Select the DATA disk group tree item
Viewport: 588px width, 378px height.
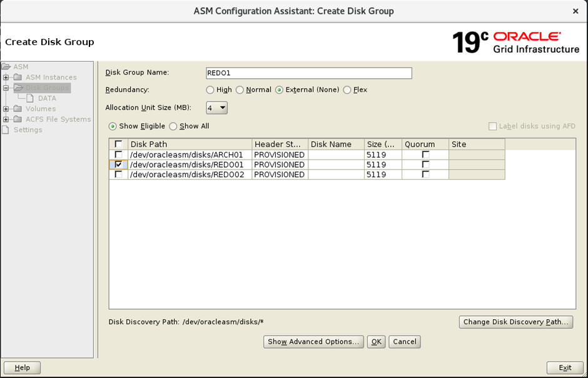tap(48, 98)
